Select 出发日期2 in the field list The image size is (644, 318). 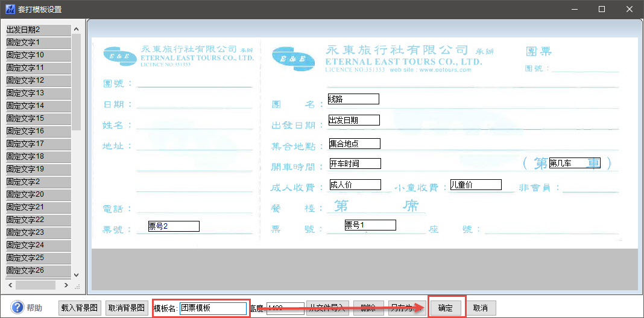[x=38, y=30]
